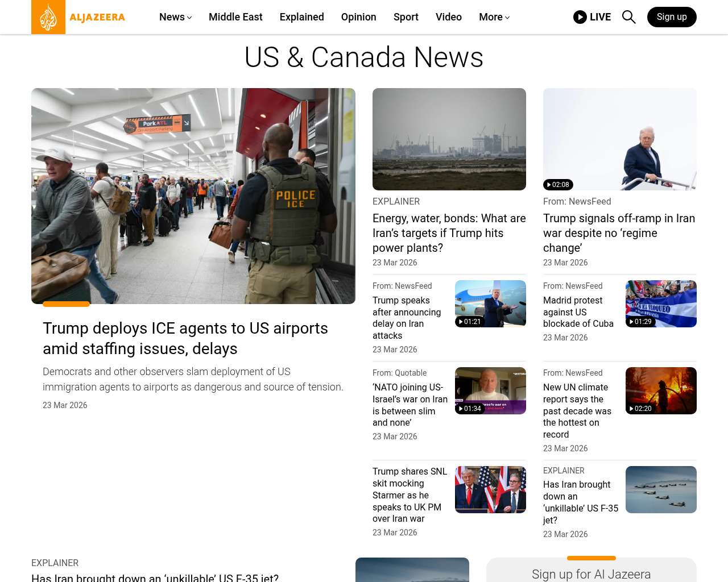Open the bottom-of-page F-35 jet explainer headline
The width and height of the screenshot is (728, 582).
[155, 577]
